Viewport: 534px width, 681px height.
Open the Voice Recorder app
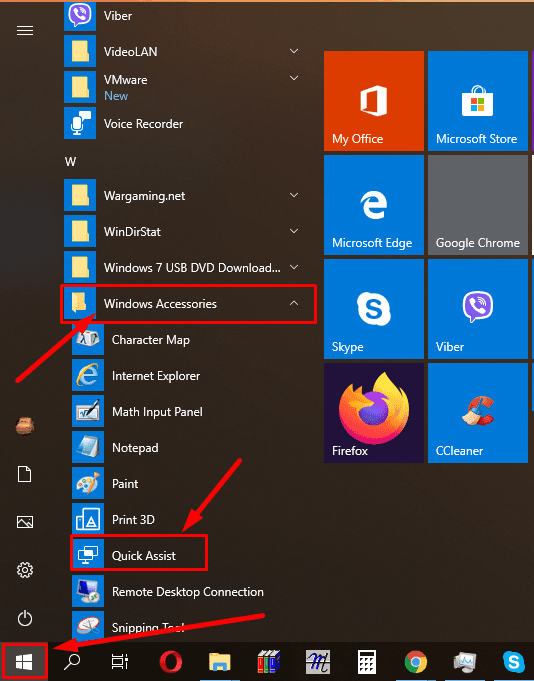(x=182, y=123)
